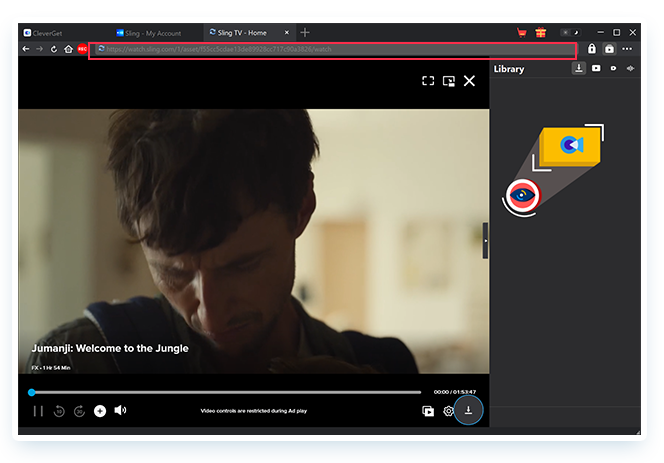Mute the video volume
Viewport: 664px width, 463px height.
tap(120, 410)
